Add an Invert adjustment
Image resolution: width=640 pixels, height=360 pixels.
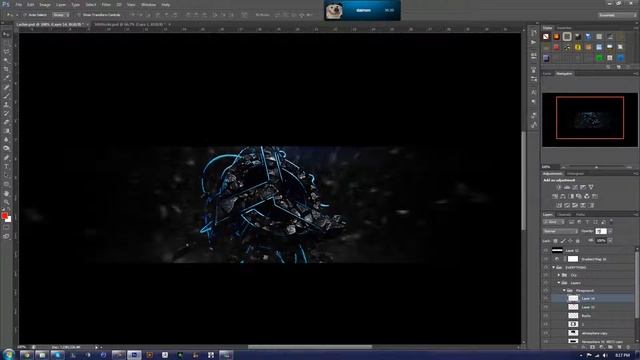[559, 205]
